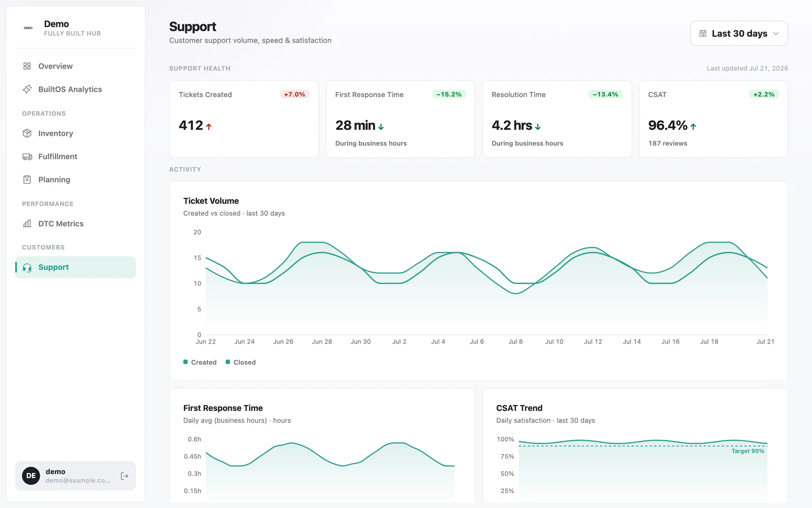Click the 187 reviews text

point(668,143)
